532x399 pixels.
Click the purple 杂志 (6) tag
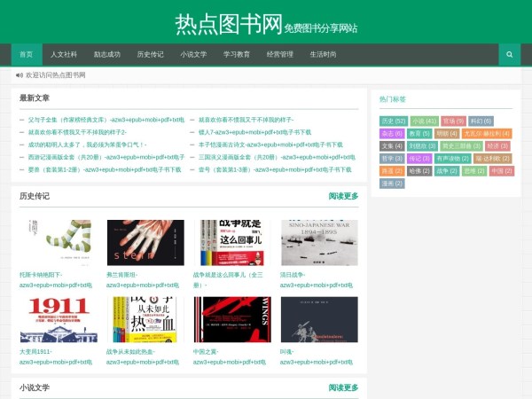(x=392, y=133)
